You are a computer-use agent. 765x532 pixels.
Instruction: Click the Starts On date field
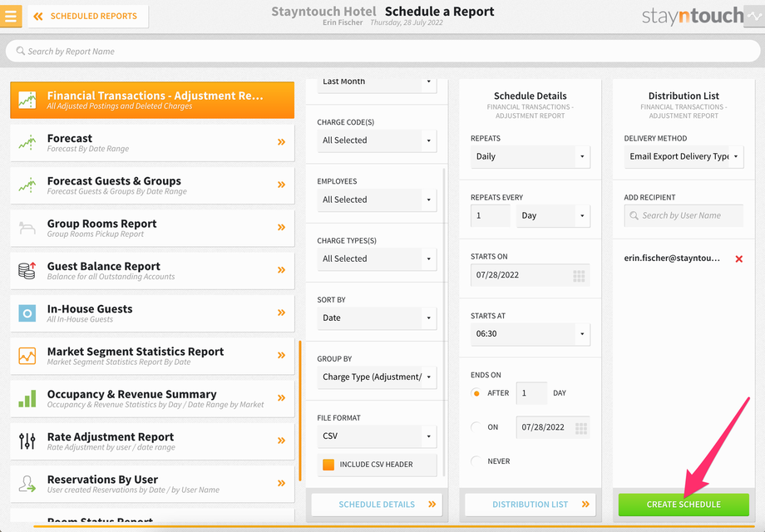531,275
